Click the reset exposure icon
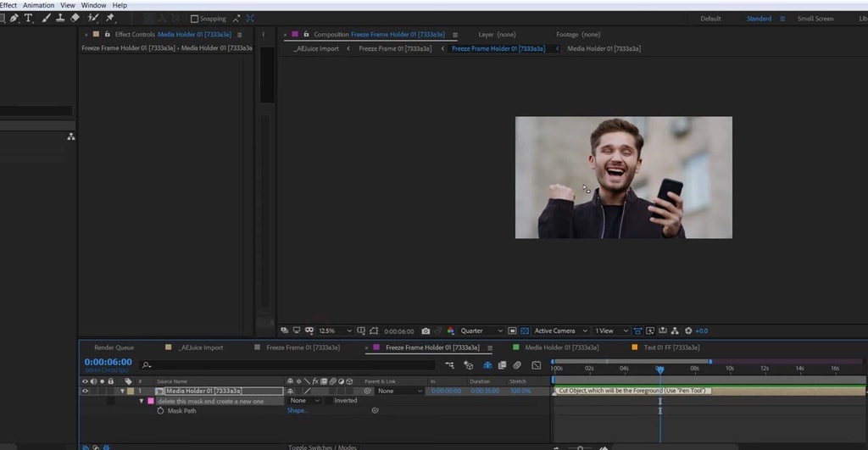This screenshot has width=868, height=450. click(x=688, y=331)
